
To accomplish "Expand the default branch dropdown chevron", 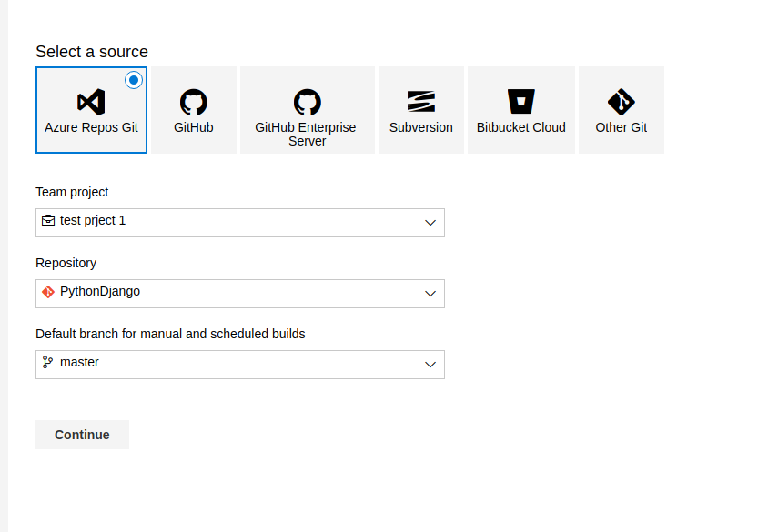I will point(430,365).
